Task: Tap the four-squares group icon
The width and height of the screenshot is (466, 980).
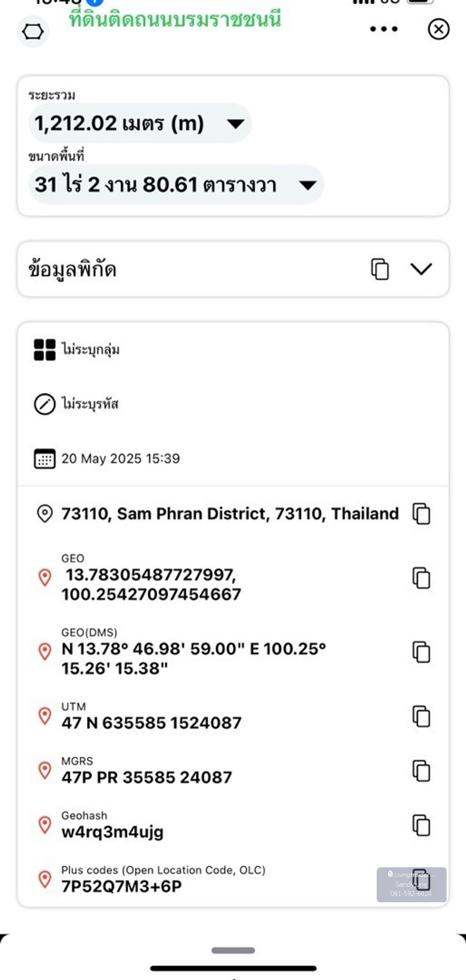Action: [x=45, y=350]
